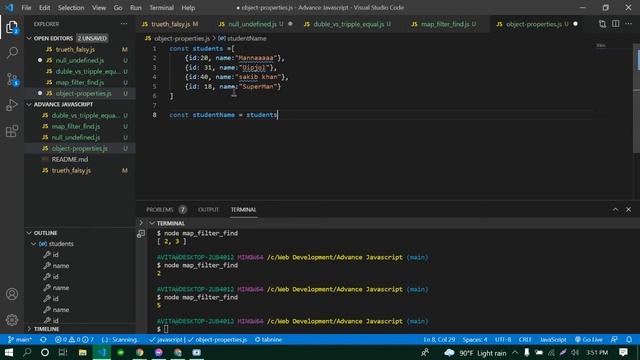Screen dimensions: 640x360
Task: Open Windows Action Center notifications
Action: click(623, 352)
